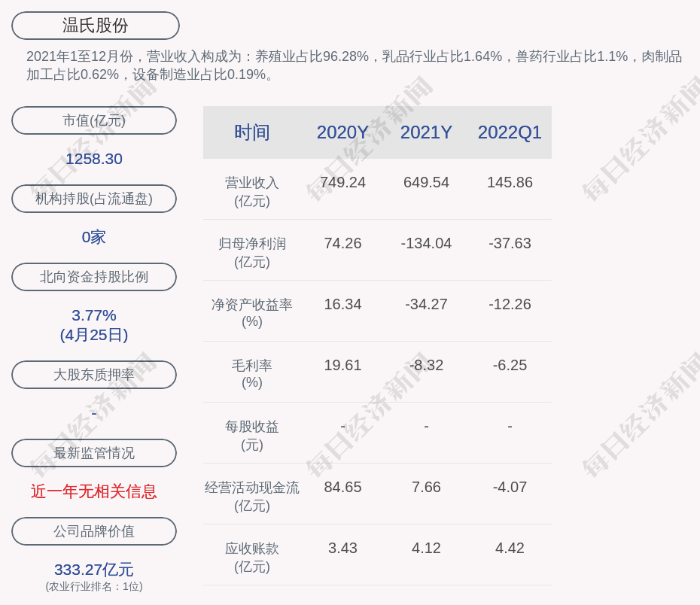Click the revenue value 145.86
Screen dimensions: 700x605
510,183
